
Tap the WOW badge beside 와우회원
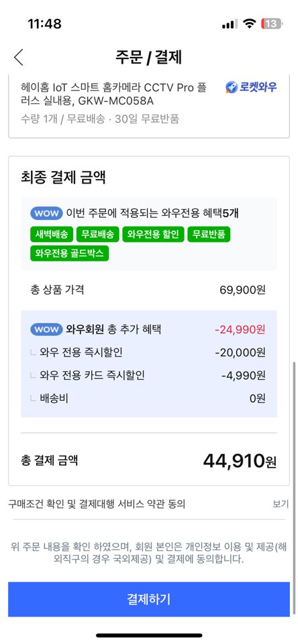tap(46, 330)
